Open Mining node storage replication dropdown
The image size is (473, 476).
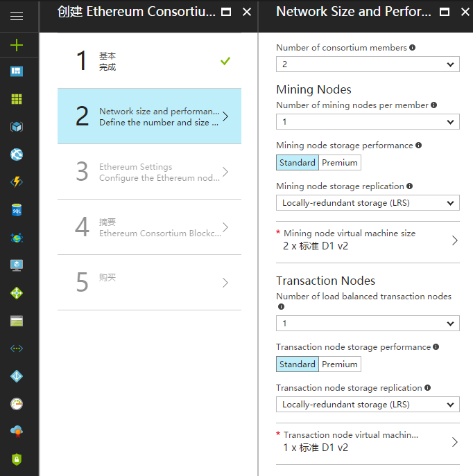[368, 203]
